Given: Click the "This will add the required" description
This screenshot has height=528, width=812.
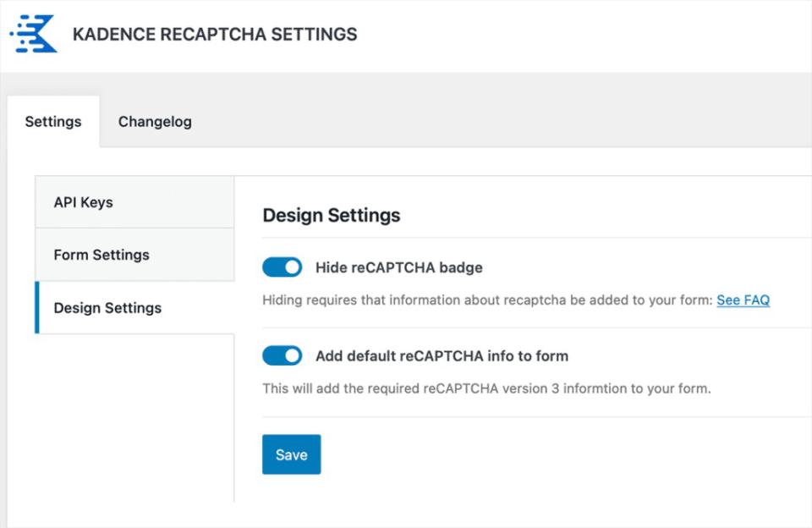Looking at the screenshot, I should point(486,389).
